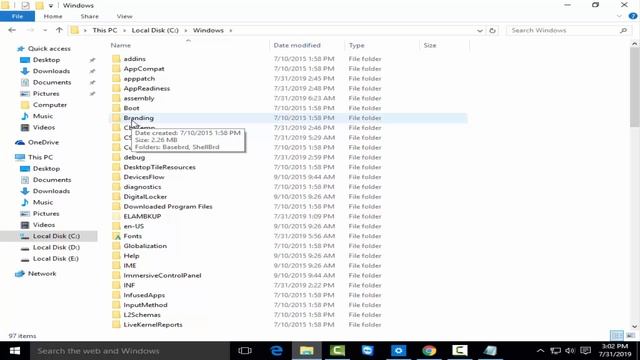This screenshot has height=360, width=640.
Task: Select the AppReadiness folder
Action: click(x=147, y=88)
